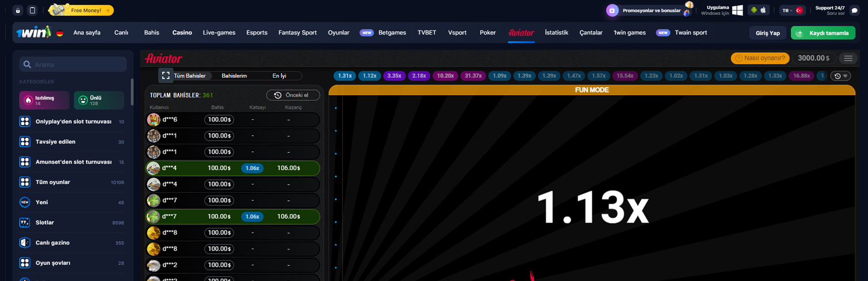This screenshot has height=281, width=868.
Task: Switch to Bahislerim bets toggle
Action: click(x=234, y=76)
